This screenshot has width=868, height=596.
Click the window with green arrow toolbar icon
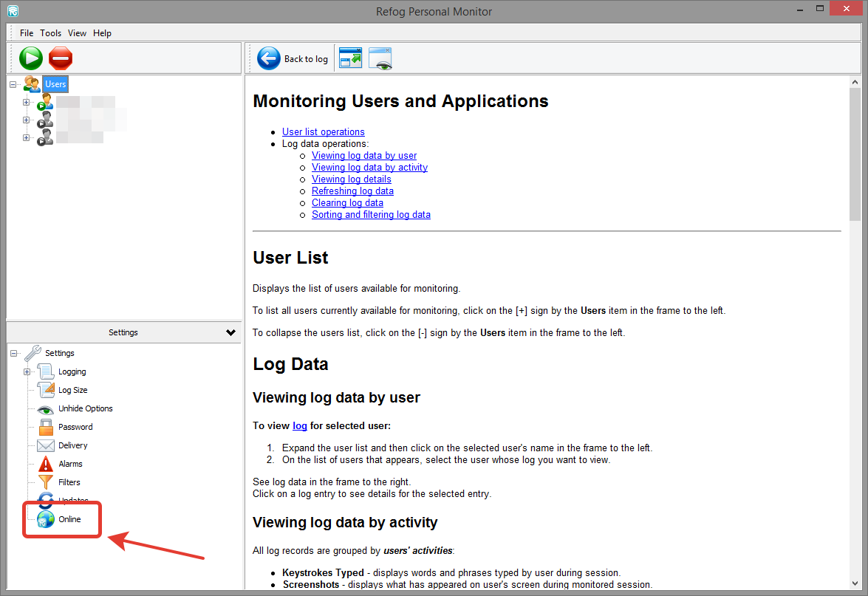tap(350, 58)
